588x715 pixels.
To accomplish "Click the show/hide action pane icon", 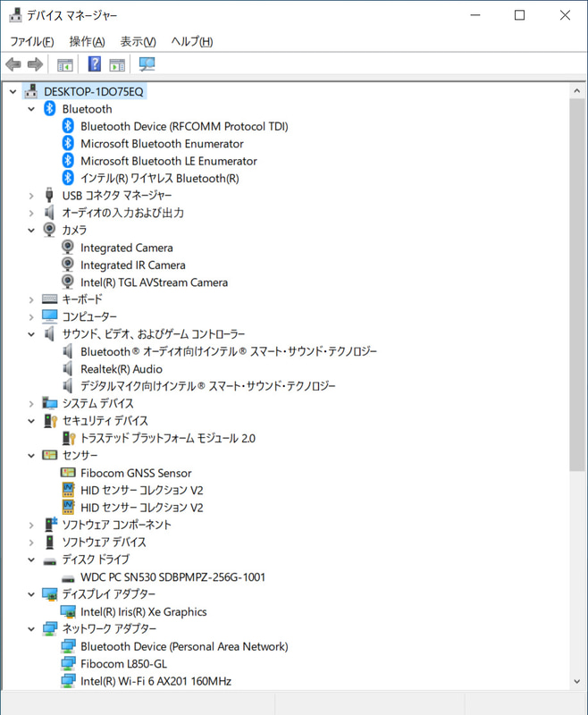I will (x=117, y=64).
